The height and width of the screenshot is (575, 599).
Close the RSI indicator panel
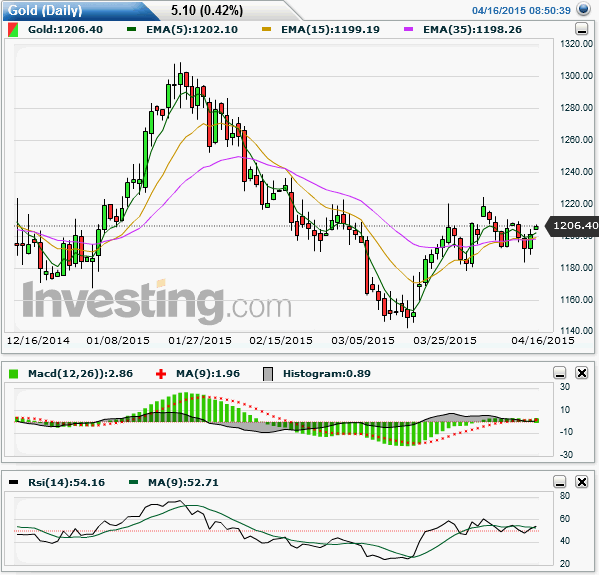coord(581,481)
